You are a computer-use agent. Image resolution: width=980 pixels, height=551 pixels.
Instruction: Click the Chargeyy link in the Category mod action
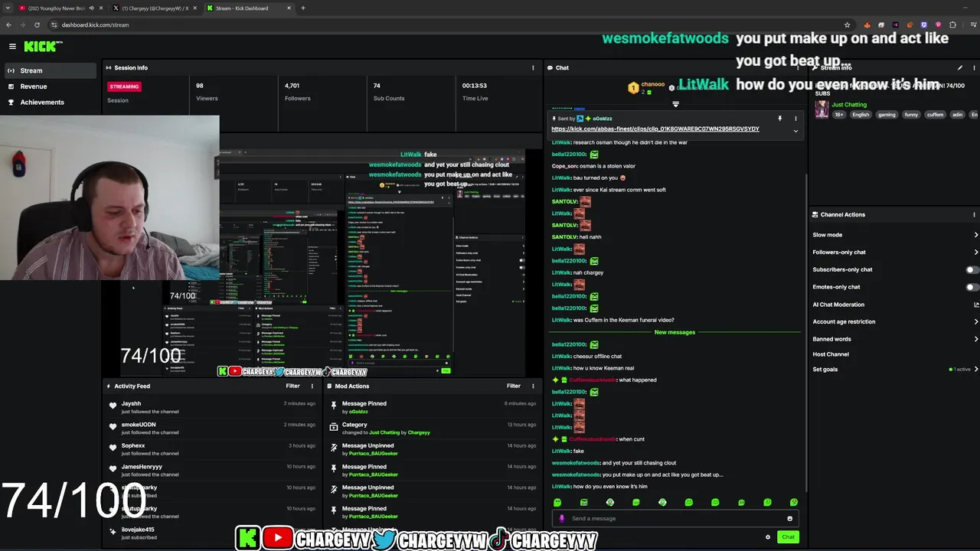419,432
